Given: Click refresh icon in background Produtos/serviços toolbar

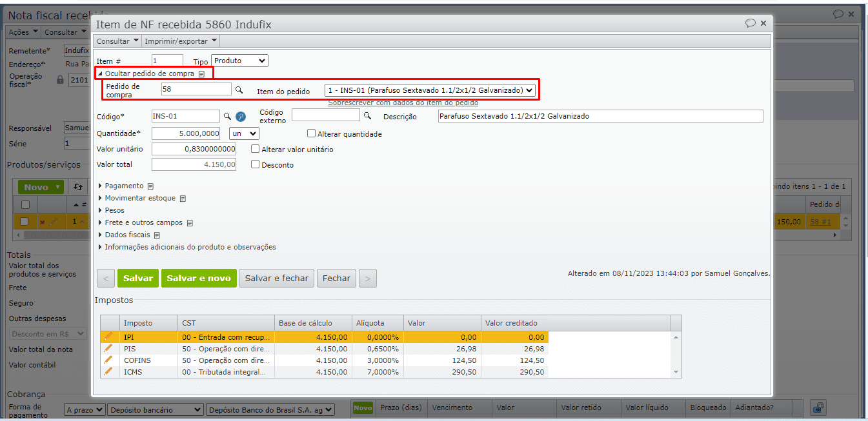Looking at the screenshot, I should click(78, 187).
